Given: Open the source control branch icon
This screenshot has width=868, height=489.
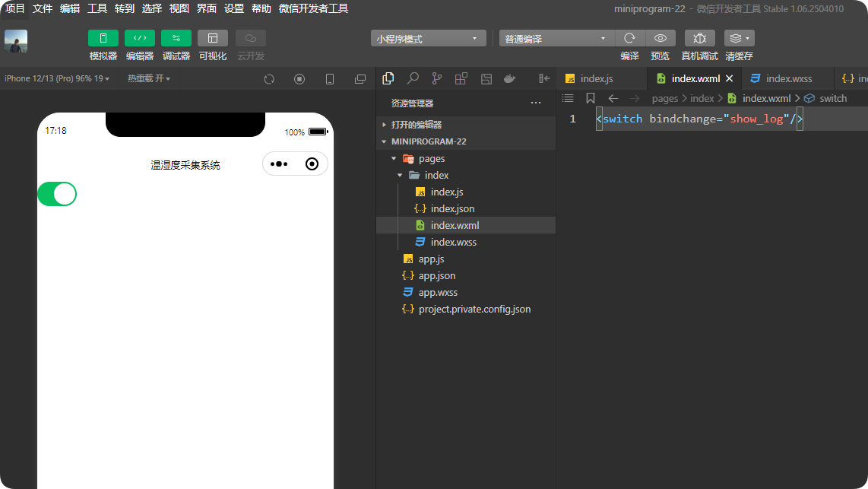Looking at the screenshot, I should [436, 78].
